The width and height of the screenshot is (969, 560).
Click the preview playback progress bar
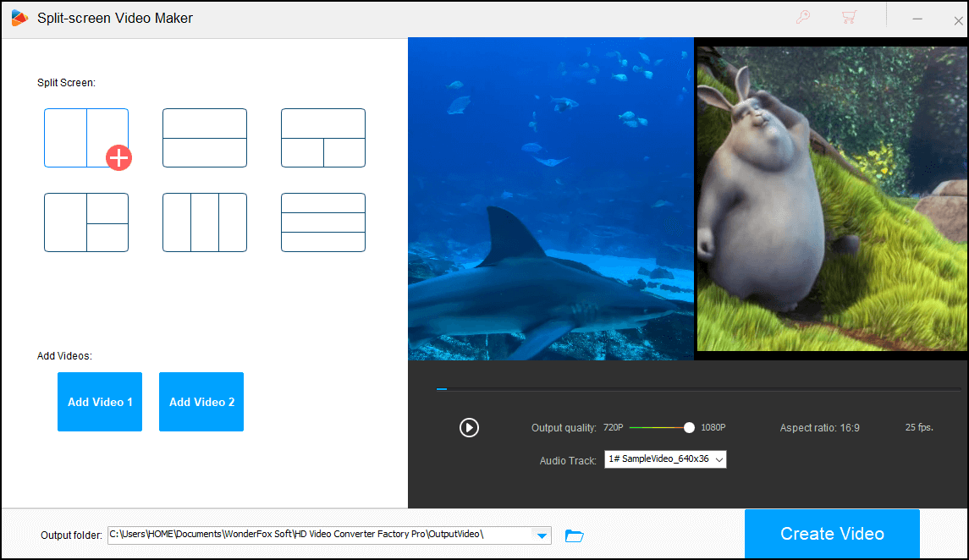coord(698,389)
